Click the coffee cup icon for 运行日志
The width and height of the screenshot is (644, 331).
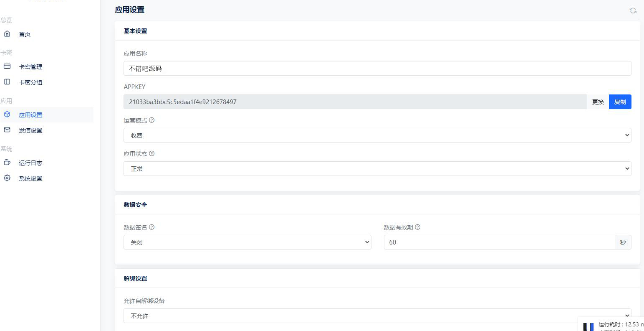pos(7,163)
